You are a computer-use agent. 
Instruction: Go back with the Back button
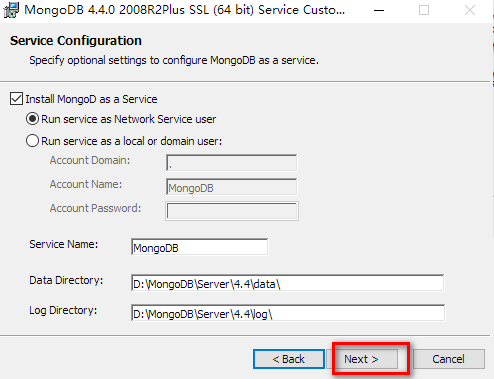(x=289, y=359)
